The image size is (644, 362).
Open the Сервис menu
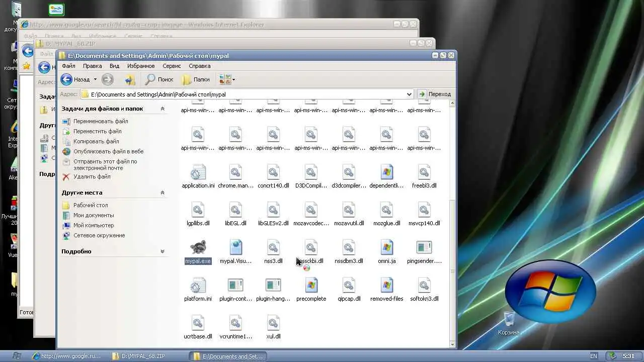point(172,66)
